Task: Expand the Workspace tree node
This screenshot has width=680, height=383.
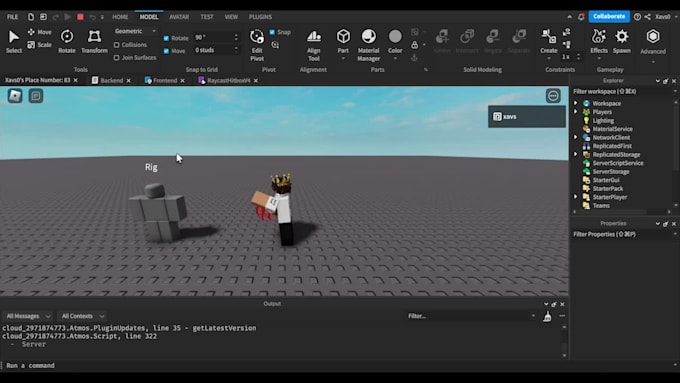Action: point(575,103)
